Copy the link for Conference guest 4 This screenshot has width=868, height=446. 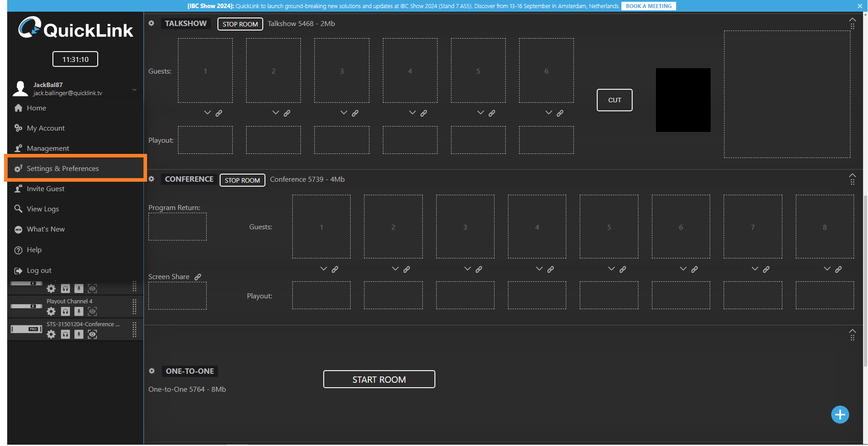point(551,269)
